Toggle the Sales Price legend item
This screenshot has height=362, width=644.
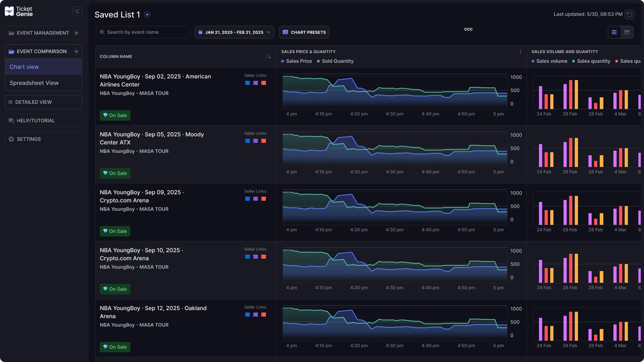pyautogui.click(x=297, y=61)
